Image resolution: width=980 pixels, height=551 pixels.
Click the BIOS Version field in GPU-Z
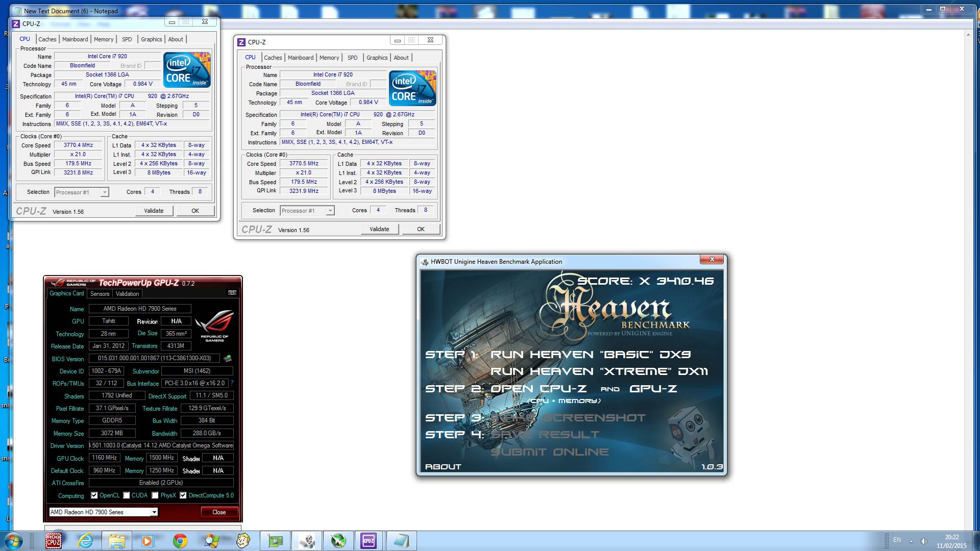(154, 358)
